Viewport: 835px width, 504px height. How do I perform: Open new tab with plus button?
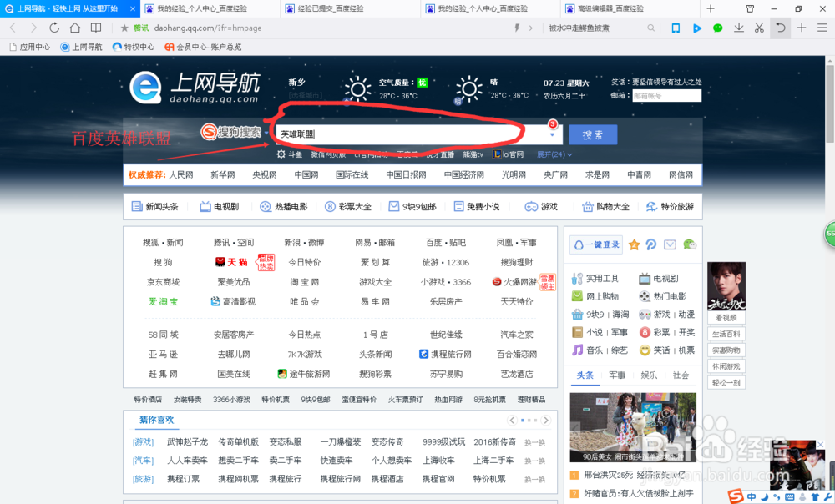(711, 8)
